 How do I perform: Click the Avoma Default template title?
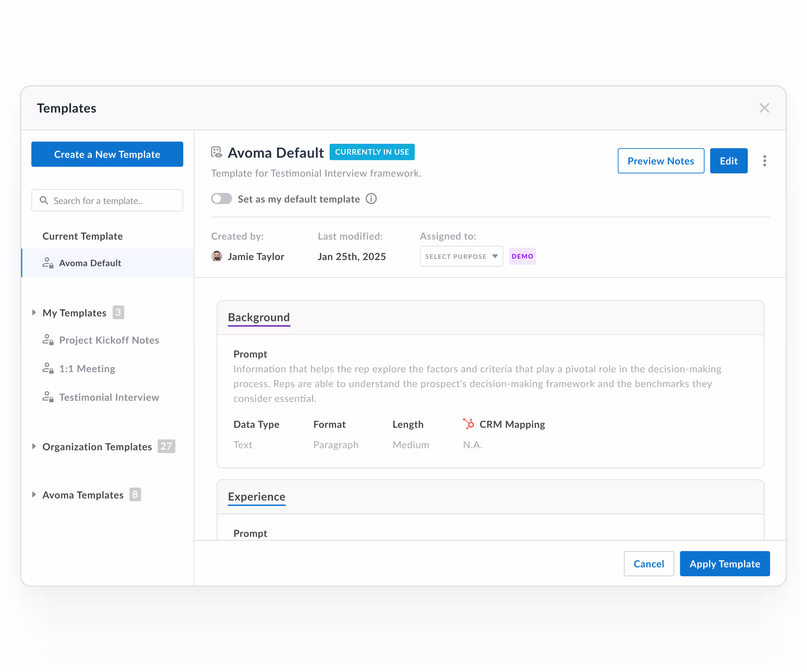point(276,153)
